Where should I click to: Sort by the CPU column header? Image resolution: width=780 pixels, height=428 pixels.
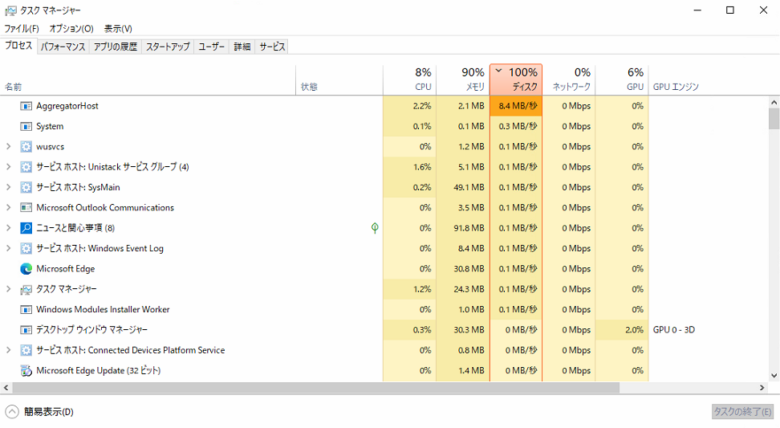point(409,79)
